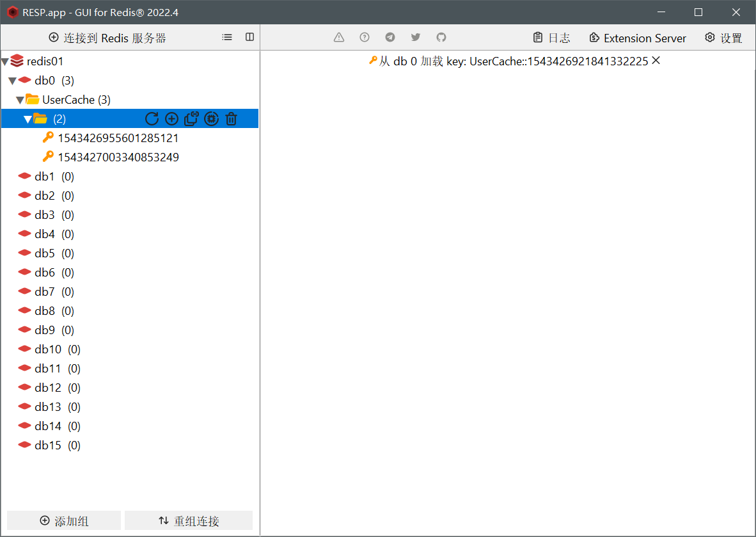Collapse the selected (2) namespace folder
This screenshot has width=756, height=537.
tap(28, 119)
